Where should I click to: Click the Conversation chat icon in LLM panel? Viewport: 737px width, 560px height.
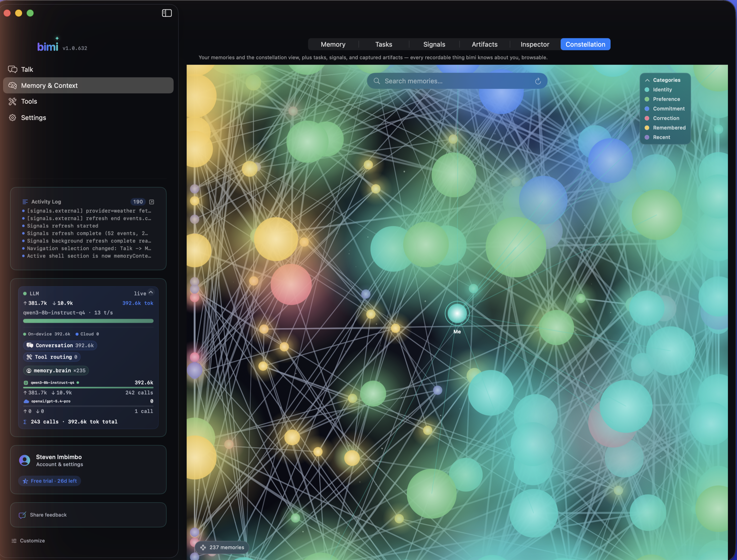click(30, 345)
